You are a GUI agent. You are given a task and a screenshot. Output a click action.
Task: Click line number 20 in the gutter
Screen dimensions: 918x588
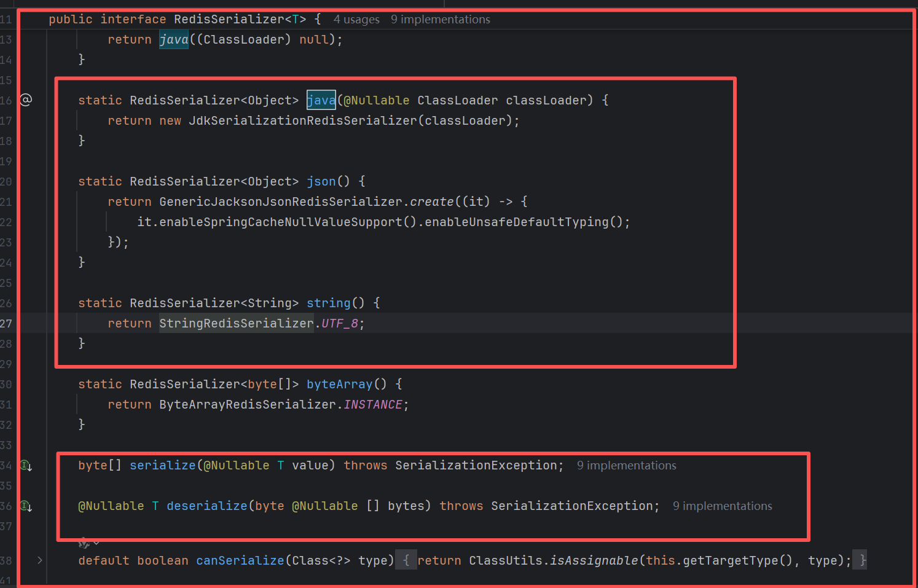coord(6,182)
